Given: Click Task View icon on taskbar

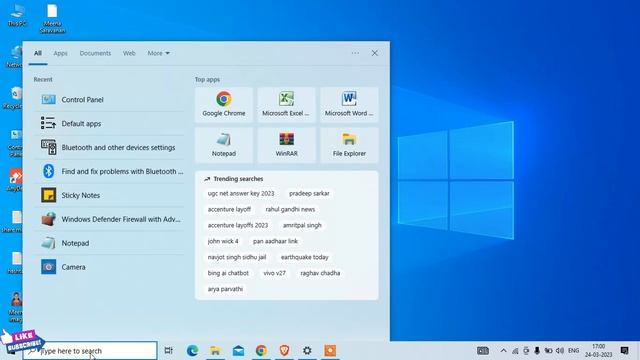Looking at the screenshot, I should [168, 350].
